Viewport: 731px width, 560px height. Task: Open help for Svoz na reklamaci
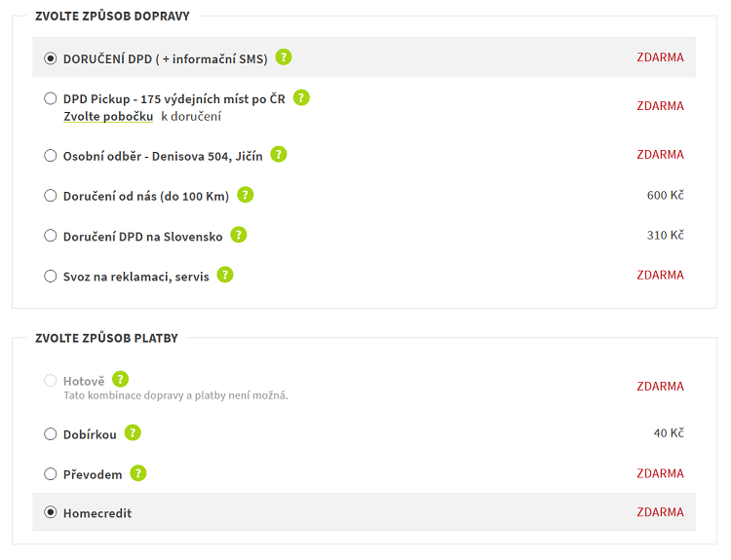(225, 275)
